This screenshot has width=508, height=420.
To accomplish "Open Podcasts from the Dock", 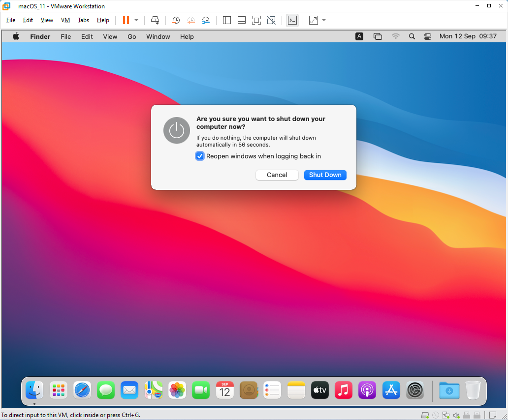I will point(367,390).
